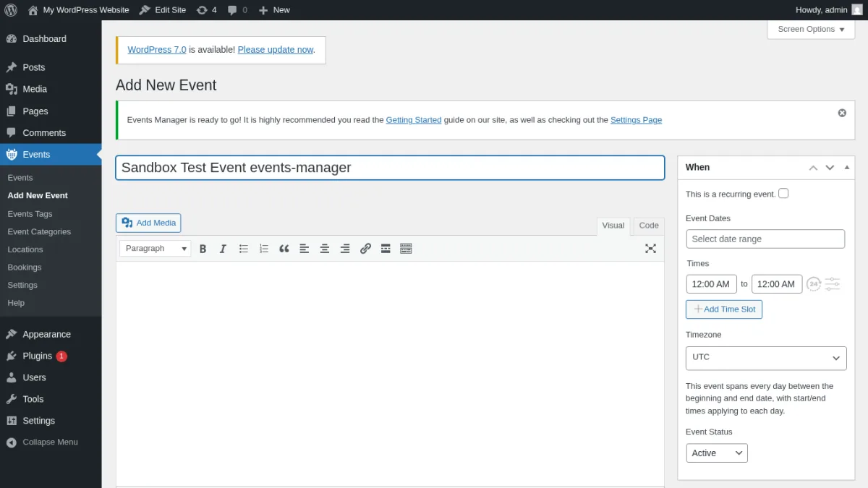Insert a bulleted list

point(244,249)
